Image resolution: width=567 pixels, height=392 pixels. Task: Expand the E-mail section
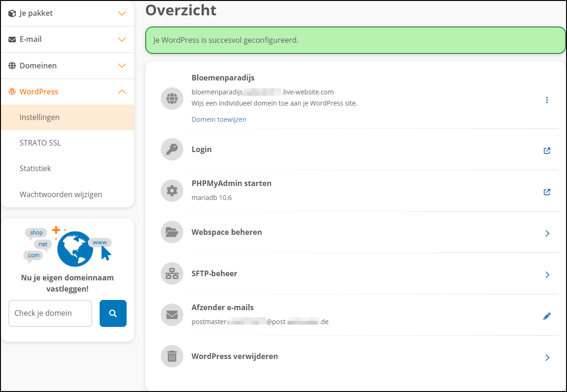(x=67, y=40)
